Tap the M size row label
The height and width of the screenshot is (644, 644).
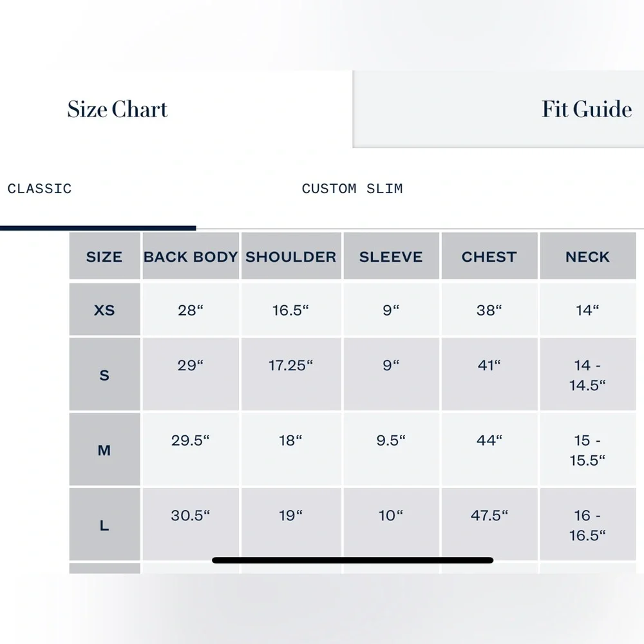click(104, 450)
